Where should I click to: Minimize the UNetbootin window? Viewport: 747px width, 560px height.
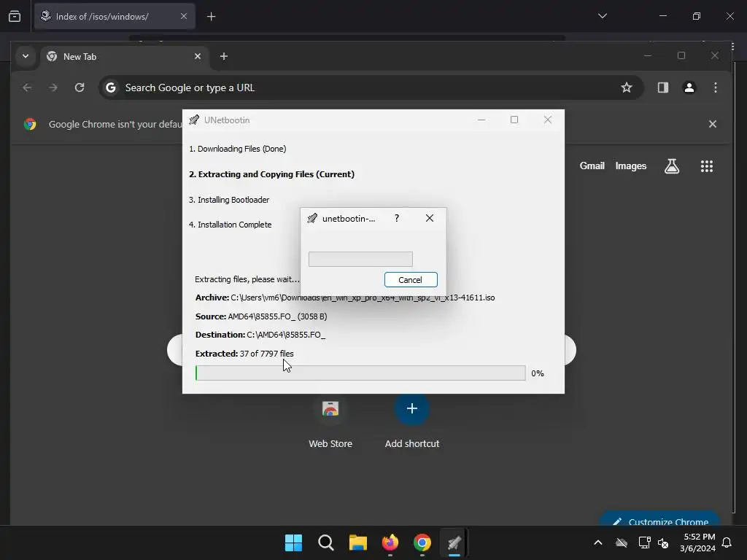[x=481, y=120]
